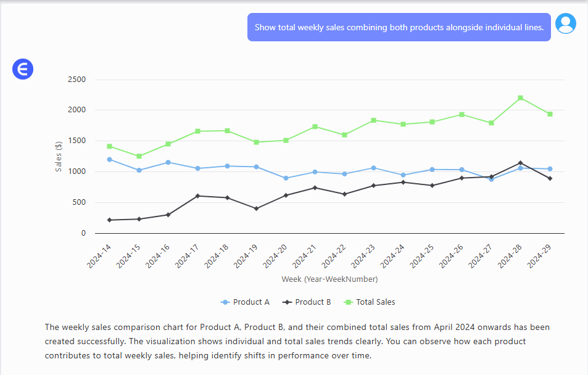Click the blue Product A legend marker
Screen dimensions: 588x375
[x=225, y=302]
